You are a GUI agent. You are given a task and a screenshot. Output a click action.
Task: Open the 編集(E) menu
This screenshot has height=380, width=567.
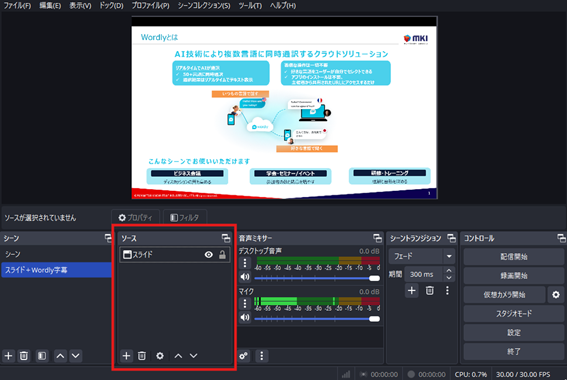50,6
